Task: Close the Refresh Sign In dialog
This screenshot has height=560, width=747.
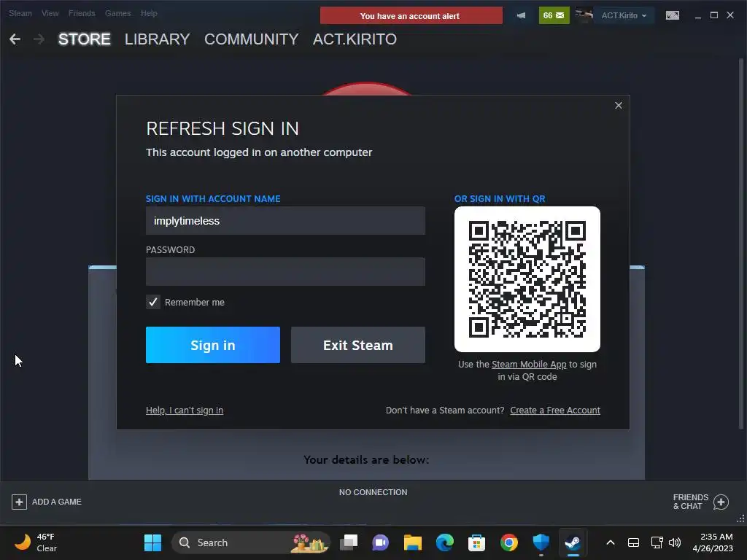Action: [x=619, y=105]
